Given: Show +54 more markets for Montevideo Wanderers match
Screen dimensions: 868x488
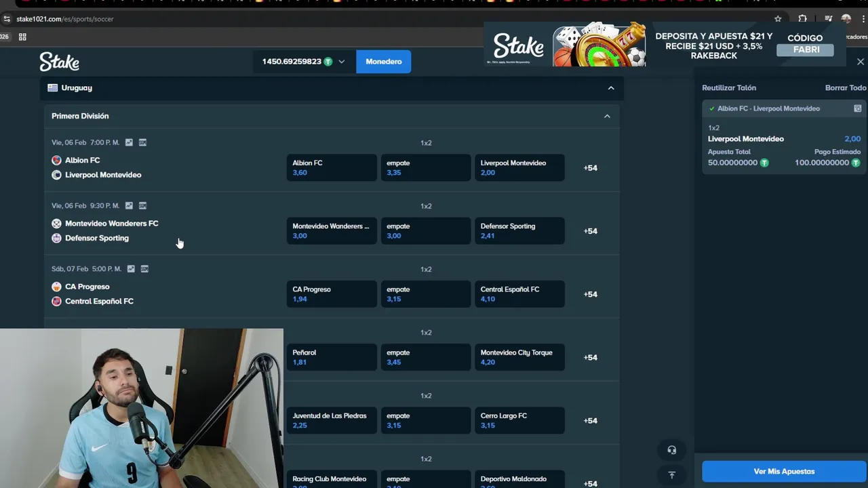Looking at the screenshot, I should pos(591,231).
